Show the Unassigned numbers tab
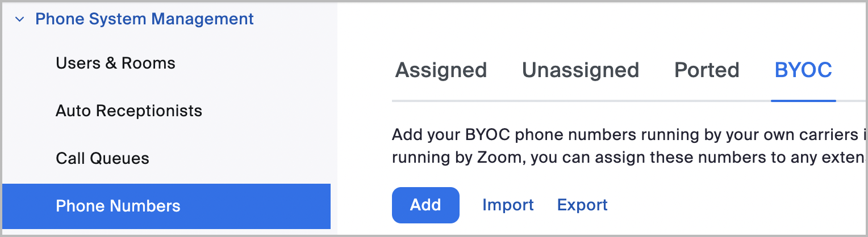 click(581, 70)
